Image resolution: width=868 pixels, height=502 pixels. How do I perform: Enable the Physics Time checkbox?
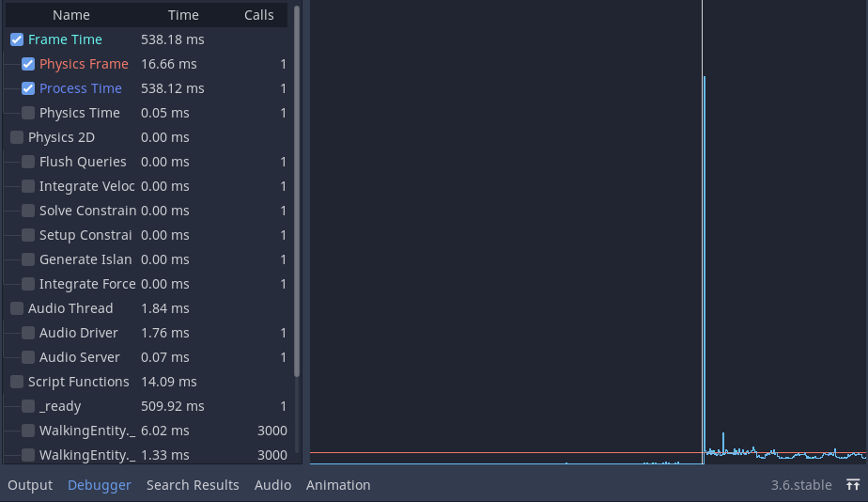[x=27, y=113]
